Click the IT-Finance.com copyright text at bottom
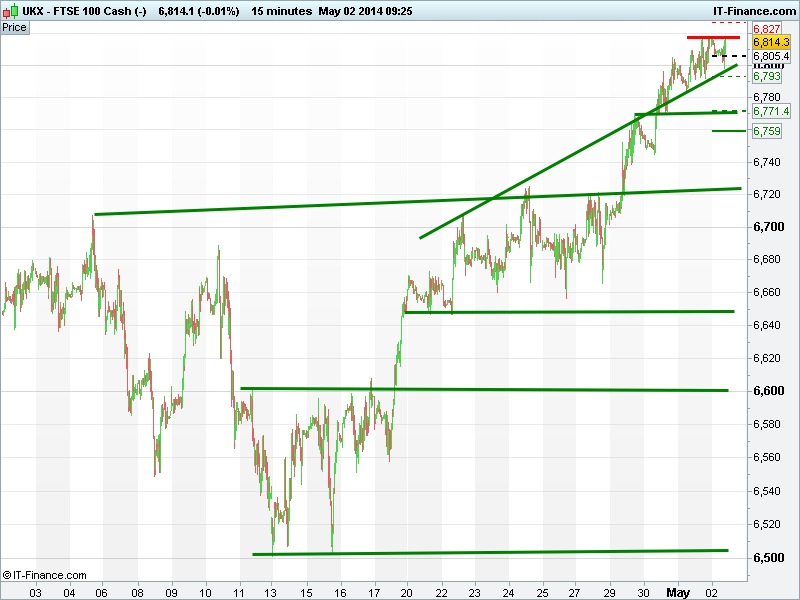800x600 pixels. (x=45, y=575)
